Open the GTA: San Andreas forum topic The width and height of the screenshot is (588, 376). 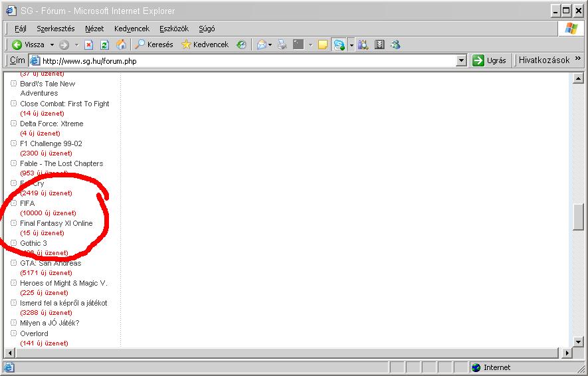tap(50, 263)
